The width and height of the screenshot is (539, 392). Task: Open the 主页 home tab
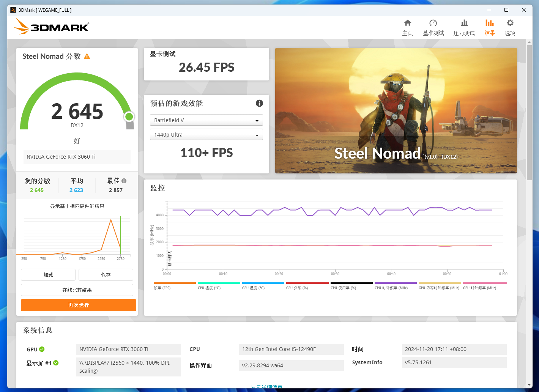click(407, 28)
